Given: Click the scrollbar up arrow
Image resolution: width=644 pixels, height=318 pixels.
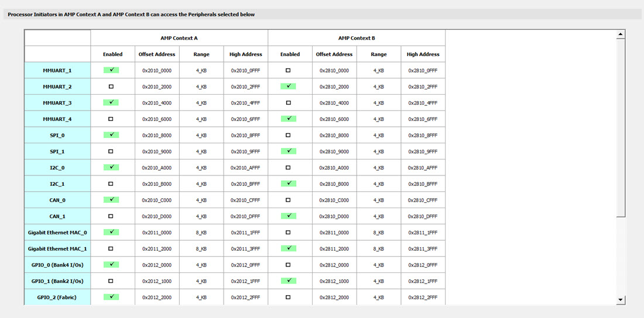Looking at the screenshot, I should click(621, 34).
